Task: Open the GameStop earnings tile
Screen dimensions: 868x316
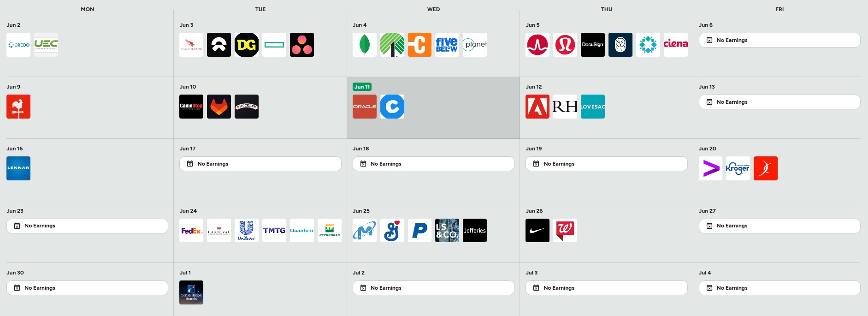Action: (191, 107)
